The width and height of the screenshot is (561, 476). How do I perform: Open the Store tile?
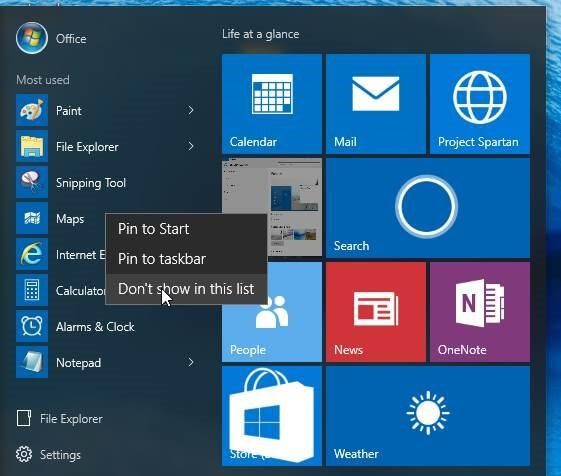click(x=272, y=416)
